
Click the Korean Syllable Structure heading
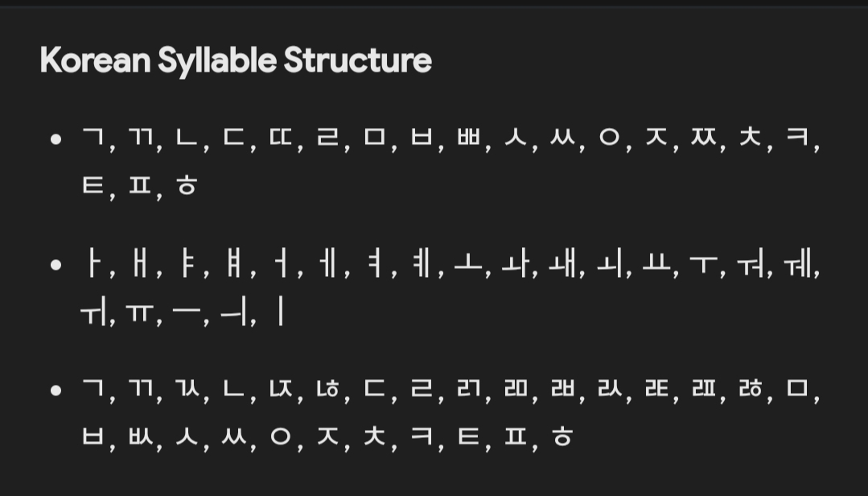pyautogui.click(x=236, y=60)
